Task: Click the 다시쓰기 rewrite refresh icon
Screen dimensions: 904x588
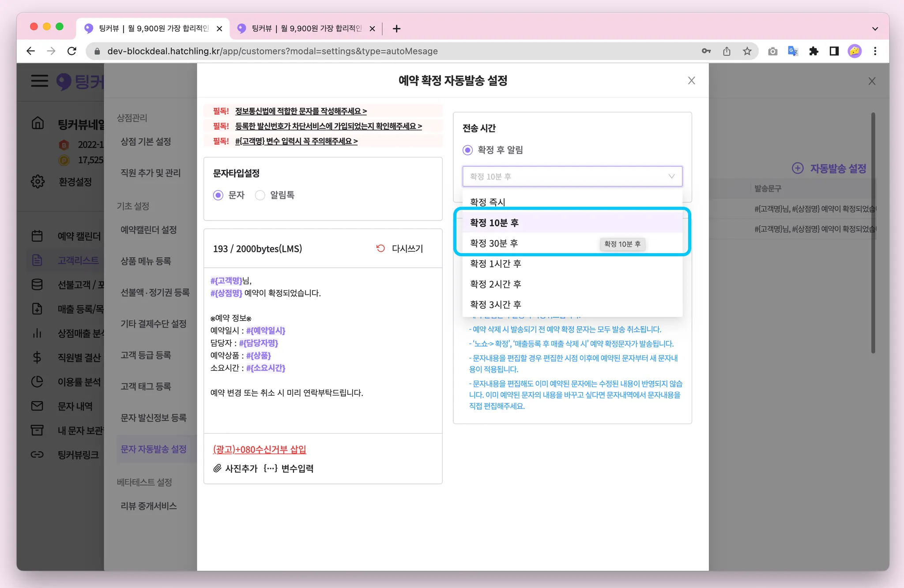Action: pyautogui.click(x=380, y=248)
